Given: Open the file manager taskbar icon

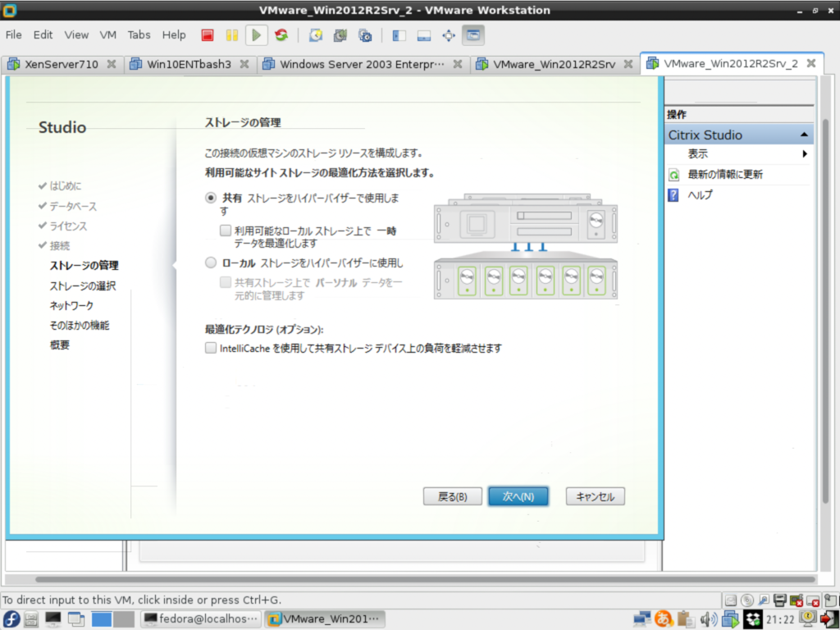Looking at the screenshot, I should [x=31, y=619].
